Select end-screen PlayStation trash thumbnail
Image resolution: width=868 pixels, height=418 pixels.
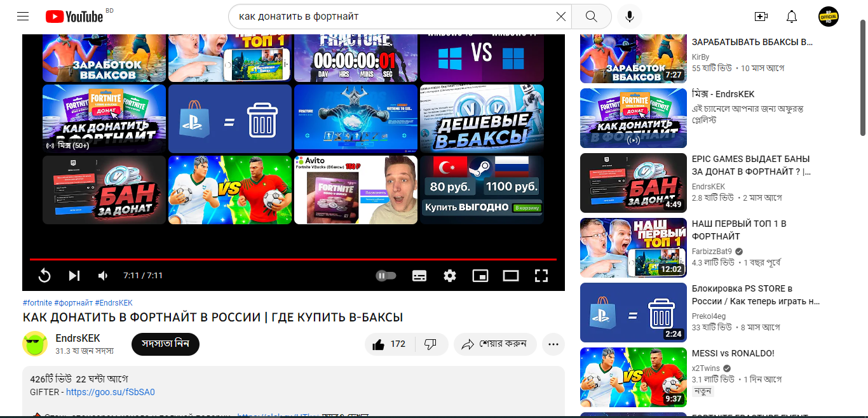click(230, 119)
